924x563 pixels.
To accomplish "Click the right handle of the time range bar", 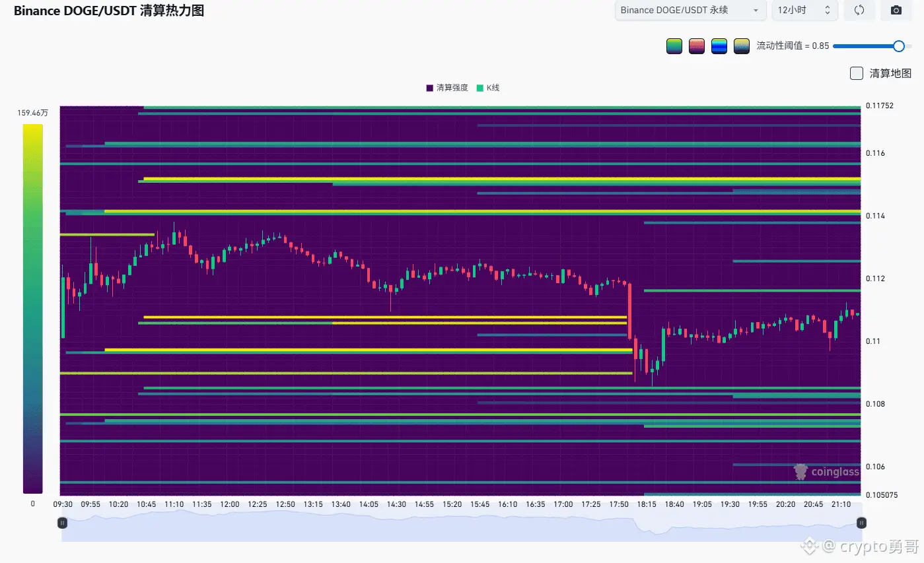I will coord(861,523).
